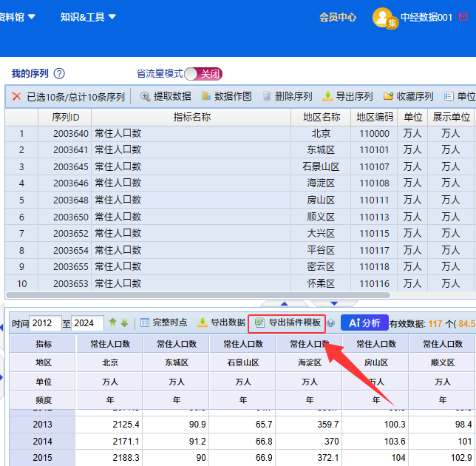The height and width of the screenshot is (466, 476).
Task: Click 收藏序列 (favorite series) folder icon
Action: tap(388, 96)
